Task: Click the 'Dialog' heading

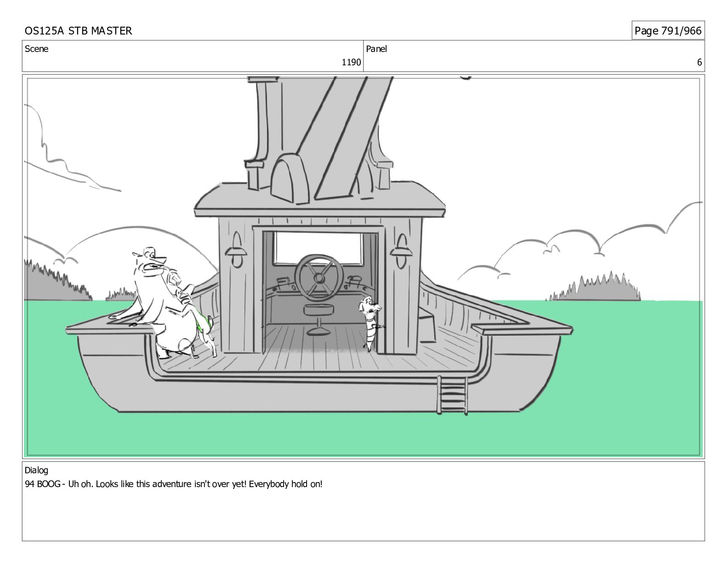Action: (x=36, y=471)
